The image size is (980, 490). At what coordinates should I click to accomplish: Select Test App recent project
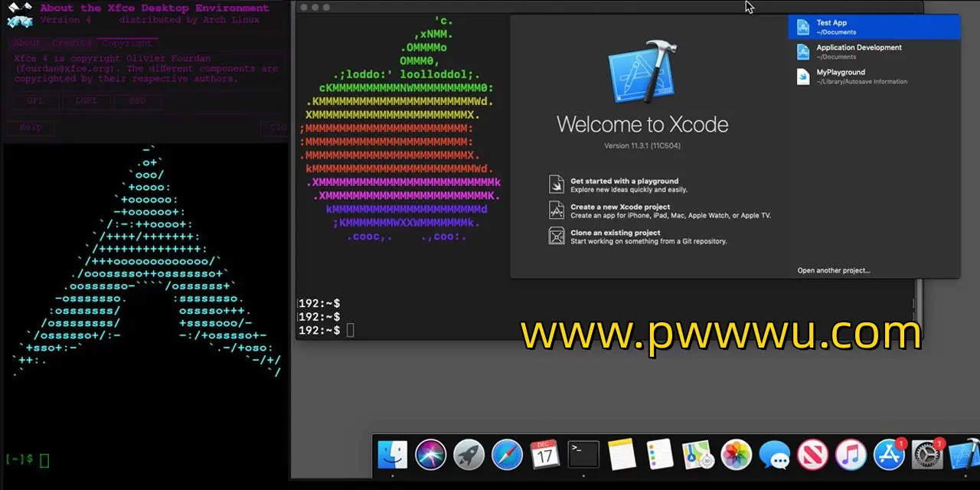pos(874,28)
